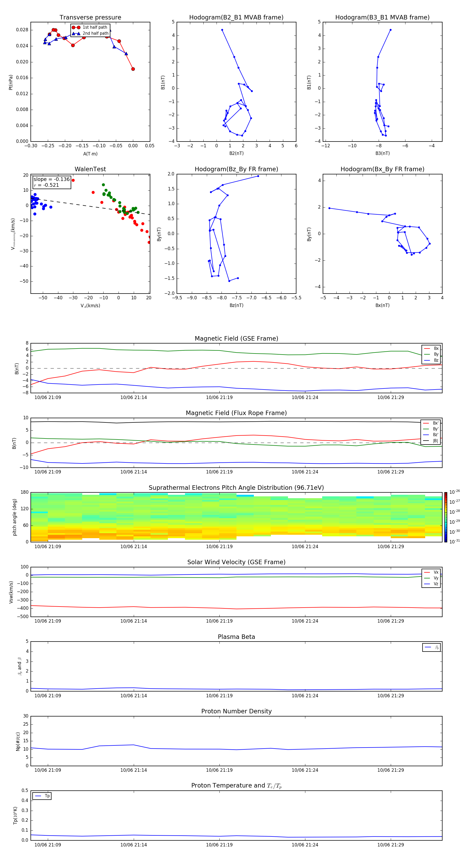The height and width of the screenshot is (868, 473).
Task: Click the "r = -0.521" correlation annotation
Action: coord(47,185)
